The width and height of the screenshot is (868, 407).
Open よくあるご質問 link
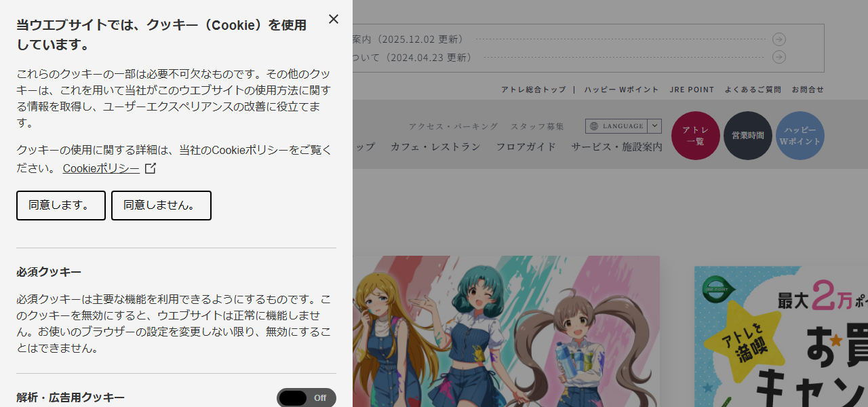(753, 90)
